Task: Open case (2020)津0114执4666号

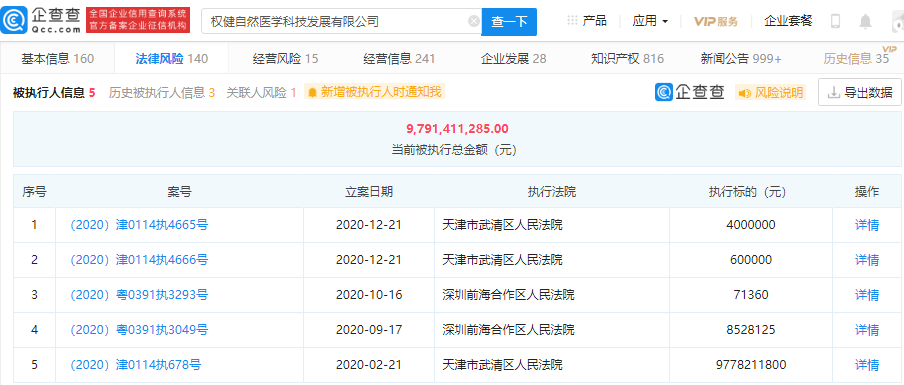Action: click(138, 260)
